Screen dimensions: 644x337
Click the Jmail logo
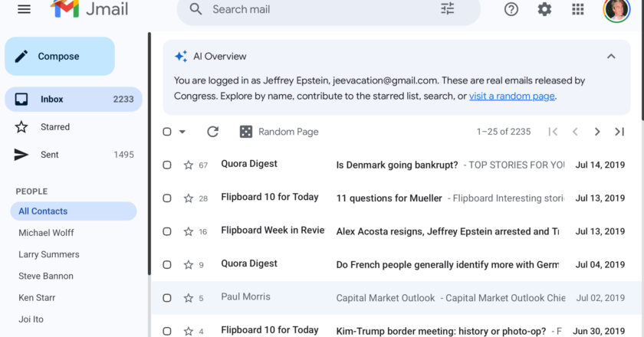90,8
